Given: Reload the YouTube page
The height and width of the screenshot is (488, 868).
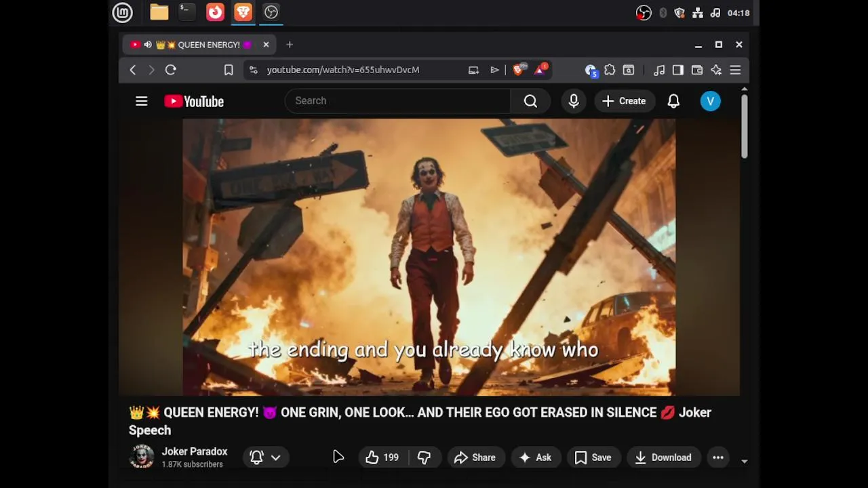Looking at the screenshot, I should tap(171, 70).
